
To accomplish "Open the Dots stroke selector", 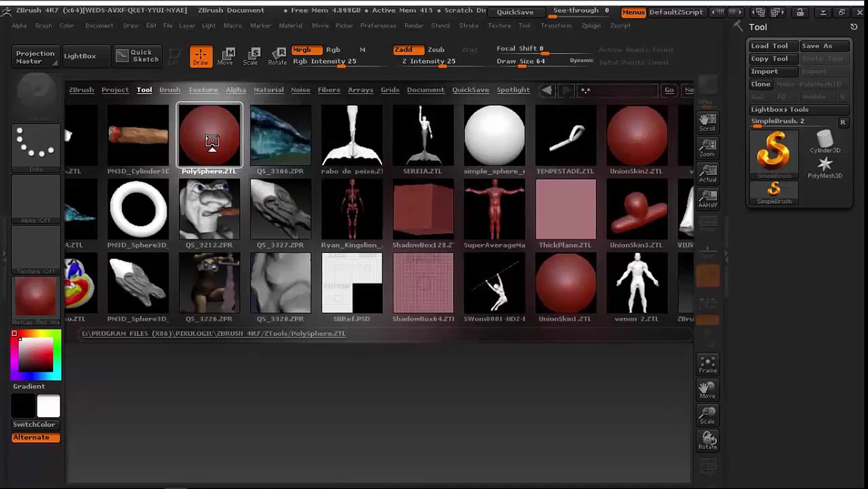I will pos(36,148).
